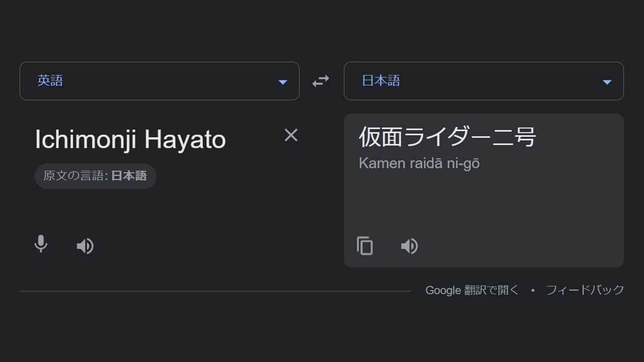Viewport: 644px width, 362px height.
Task: Listen to the Japanese translation audio
Action: tap(409, 246)
